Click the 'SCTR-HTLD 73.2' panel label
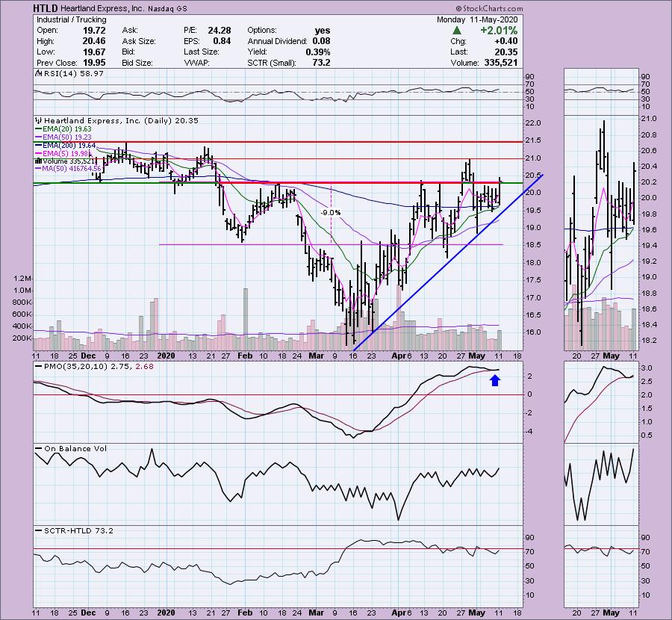Screen dimensions: 672x620 78,531
